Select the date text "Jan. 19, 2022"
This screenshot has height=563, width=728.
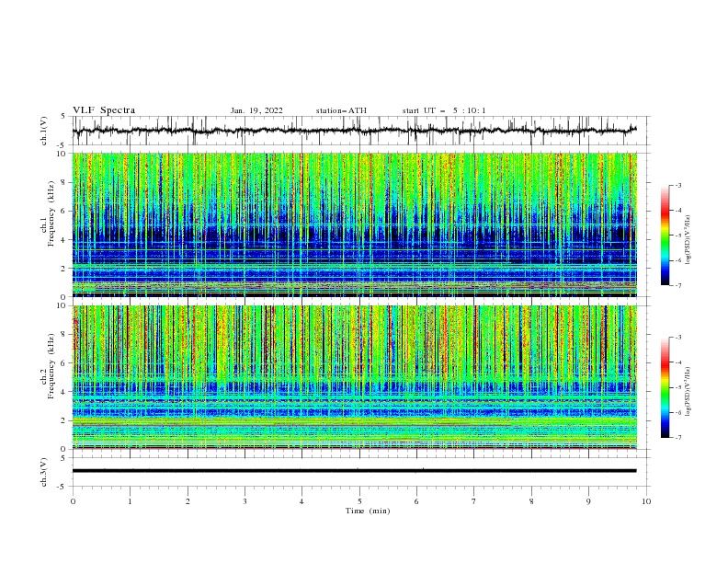coord(256,110)
